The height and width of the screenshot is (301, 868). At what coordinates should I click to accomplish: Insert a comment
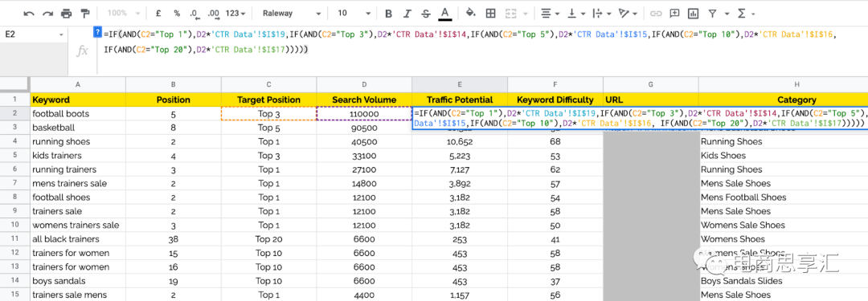(674, 14)
